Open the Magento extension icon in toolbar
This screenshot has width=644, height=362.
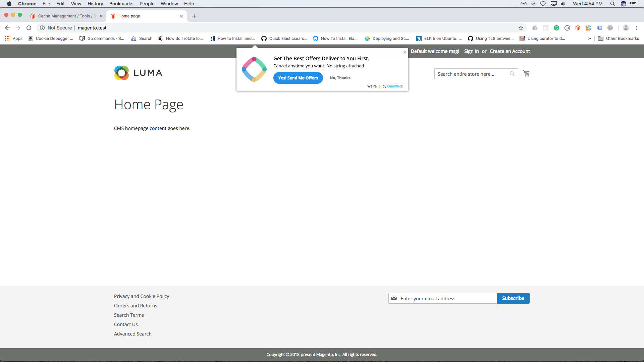578,28
